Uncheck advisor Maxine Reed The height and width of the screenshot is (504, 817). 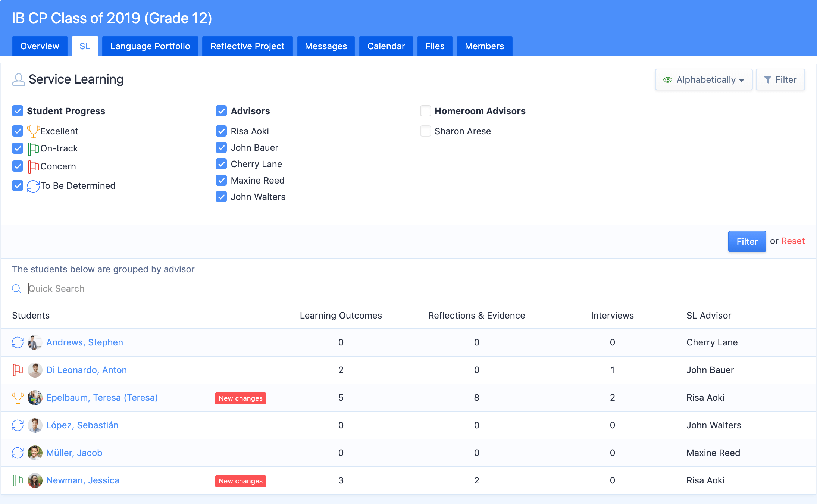point(221,180)
